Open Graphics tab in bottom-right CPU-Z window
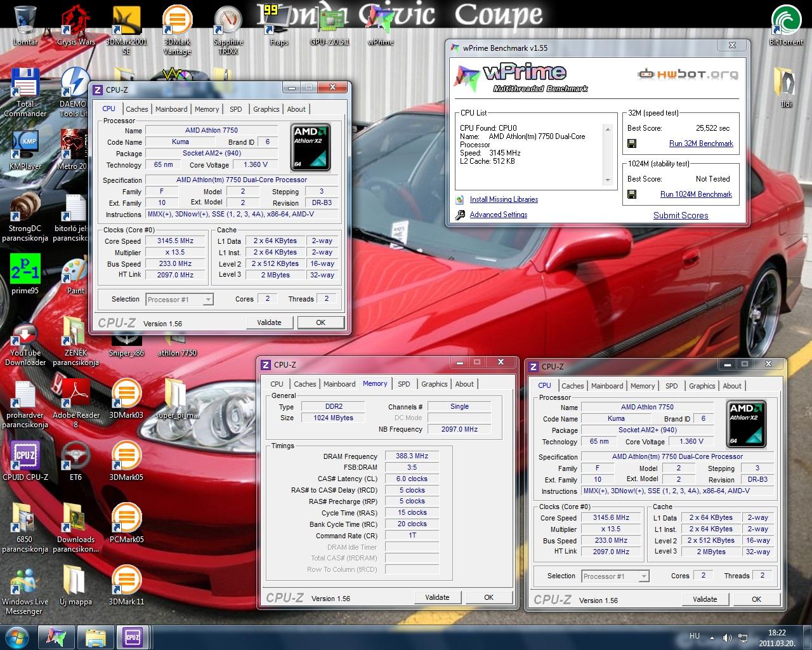812x650 pixels. click(702, 386)
